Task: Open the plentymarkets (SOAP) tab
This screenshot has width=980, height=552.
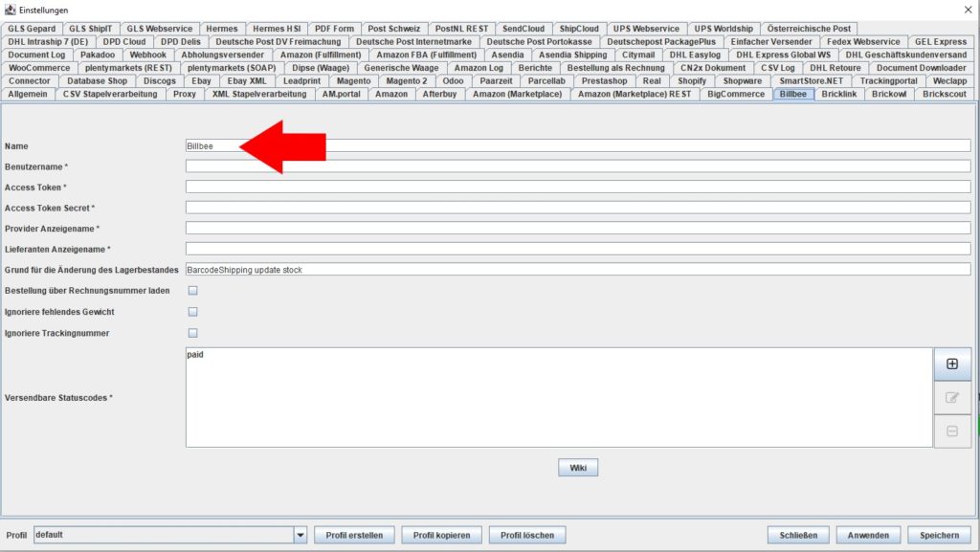Action: [232, 68]
